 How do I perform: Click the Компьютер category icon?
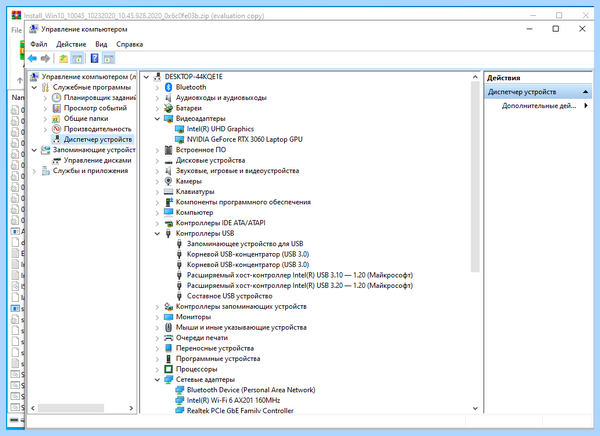point(168,212)
